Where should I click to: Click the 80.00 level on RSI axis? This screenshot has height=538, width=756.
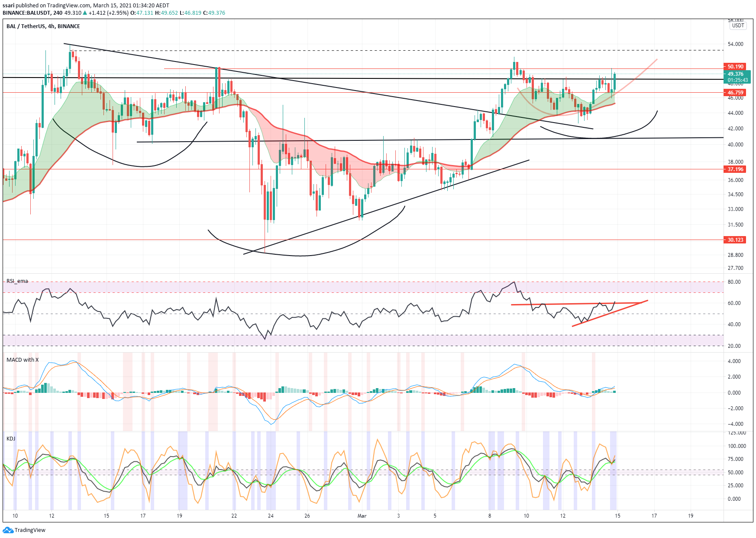[x=734, y=282]
